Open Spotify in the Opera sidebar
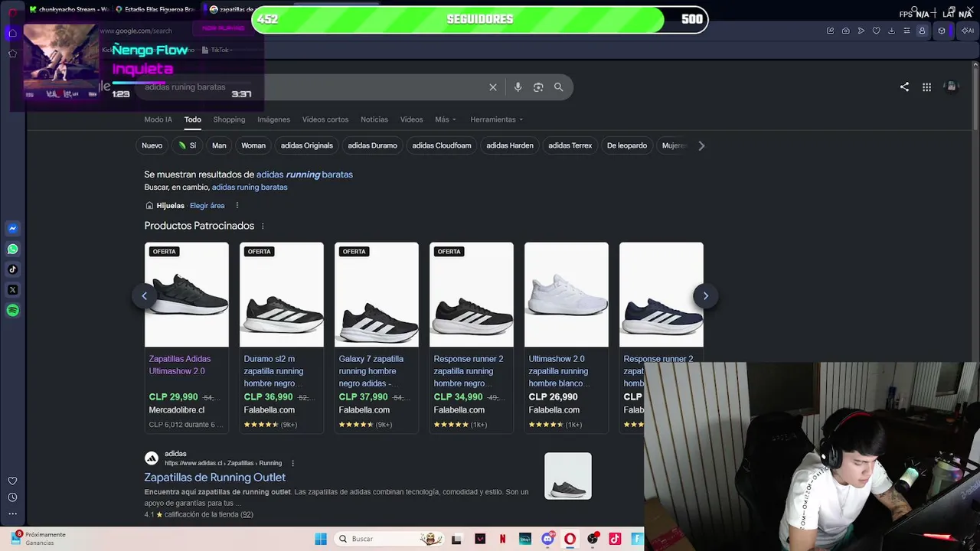The width and height of the screenshot is (980, 551). 12,311
